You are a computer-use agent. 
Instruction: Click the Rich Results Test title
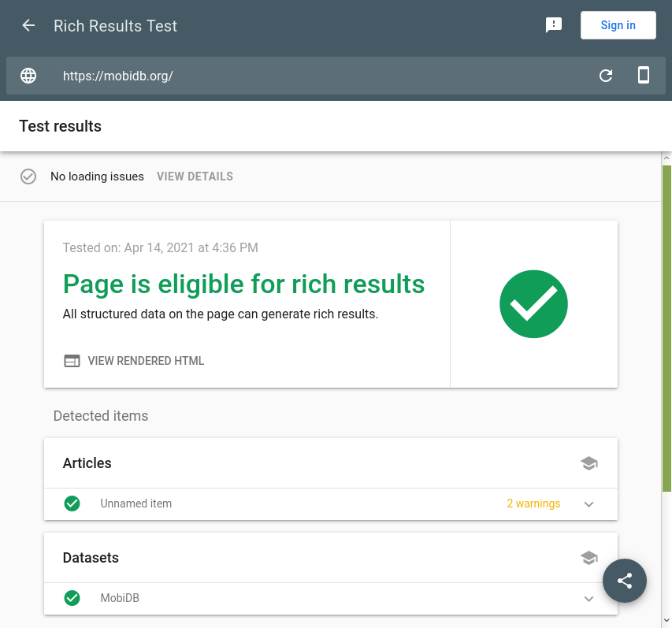(x=115, y=25)
